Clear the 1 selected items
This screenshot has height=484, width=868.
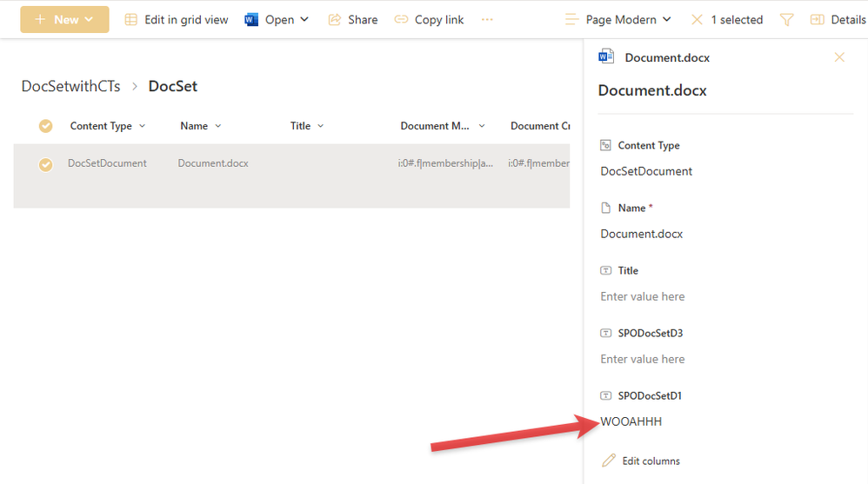pos(697,19)
